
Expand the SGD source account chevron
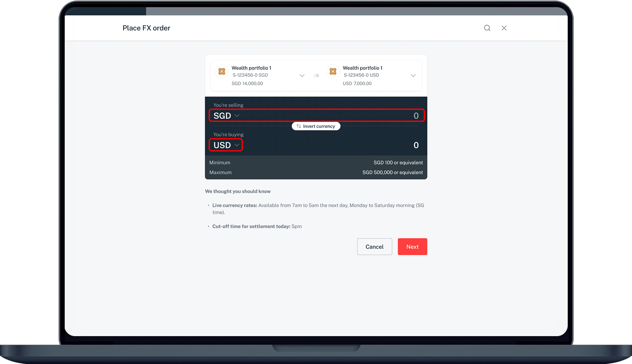point(302,76)
